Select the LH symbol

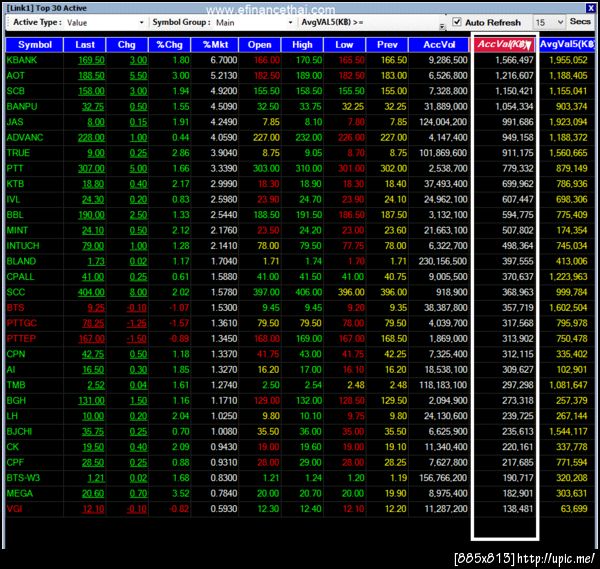pos(12,416)
